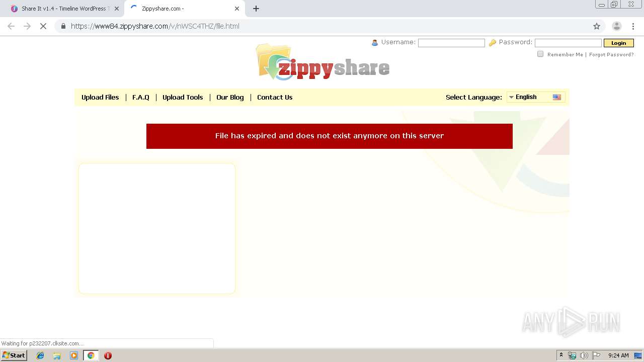The width and height of the screenshot is (644, 362).
Task: Click the Show Desktop tray button
Action: [638, 355]
